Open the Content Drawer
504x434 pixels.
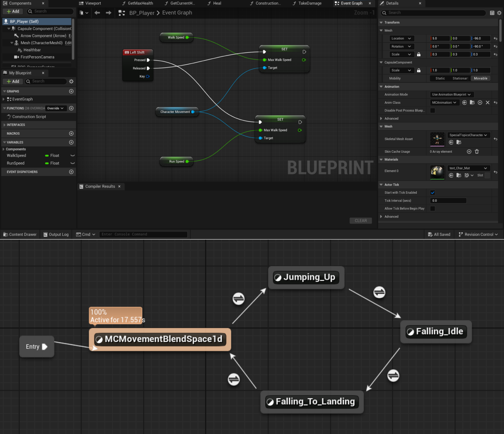pos(20,234)
